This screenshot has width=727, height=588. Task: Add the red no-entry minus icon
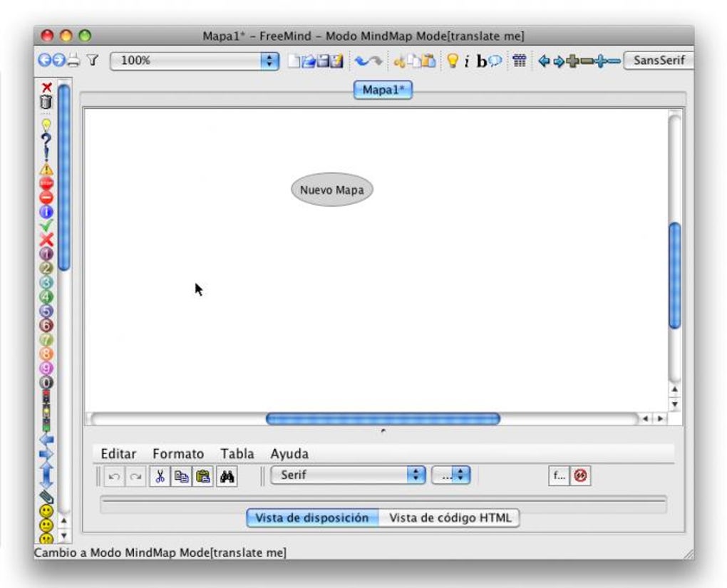click(46, 197)
